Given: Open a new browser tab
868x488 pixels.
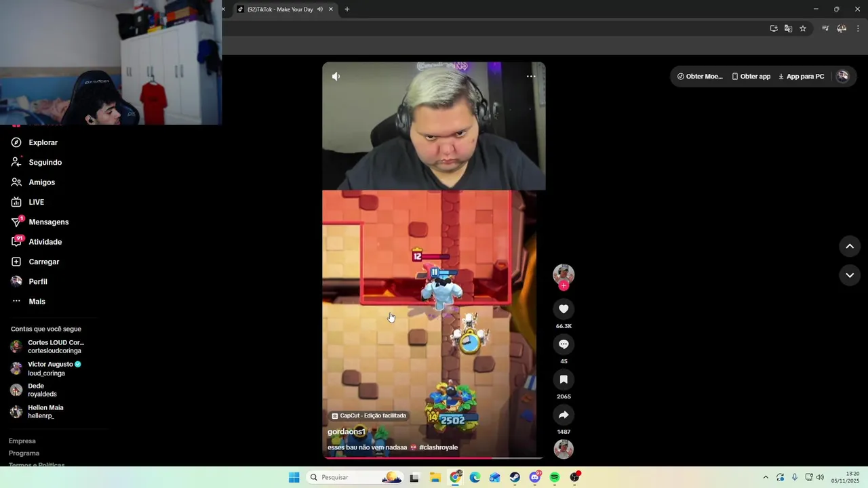Looking at the screenshot, I should (347, 9).
